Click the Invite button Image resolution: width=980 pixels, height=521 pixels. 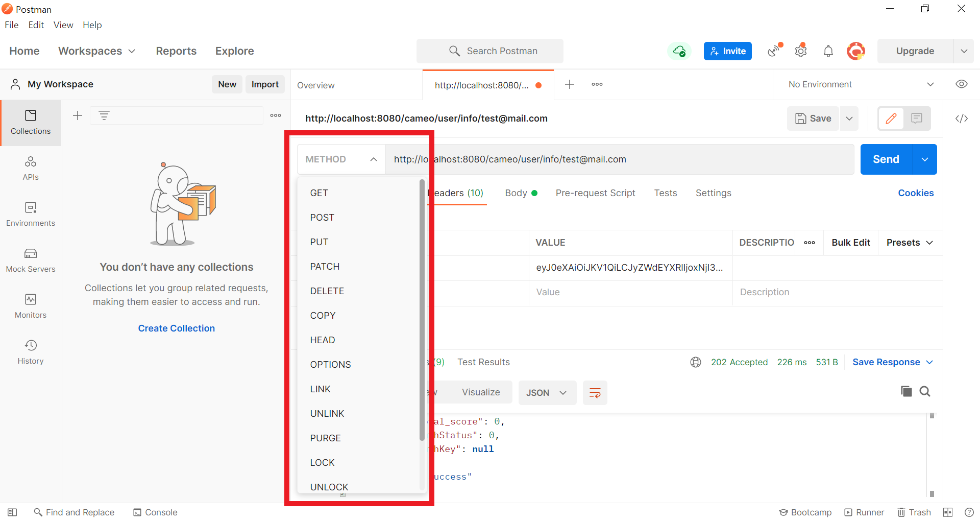(x=728, y=51)
